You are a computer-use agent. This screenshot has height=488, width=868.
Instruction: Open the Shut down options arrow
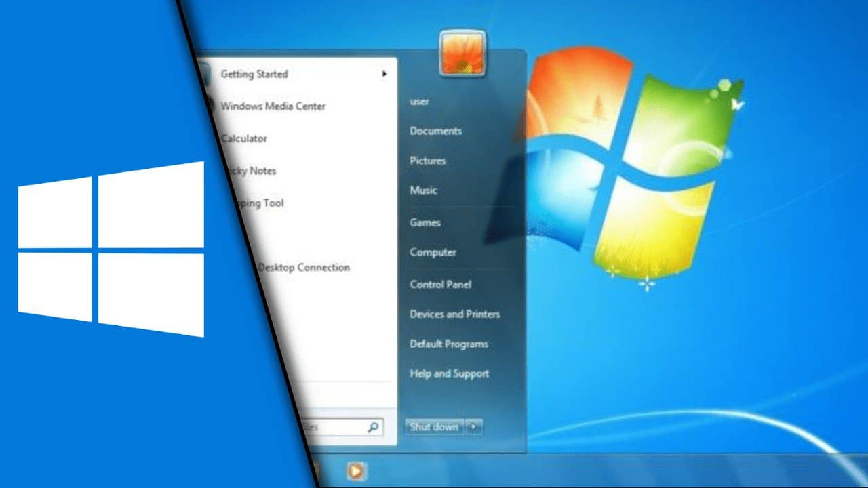475,427
